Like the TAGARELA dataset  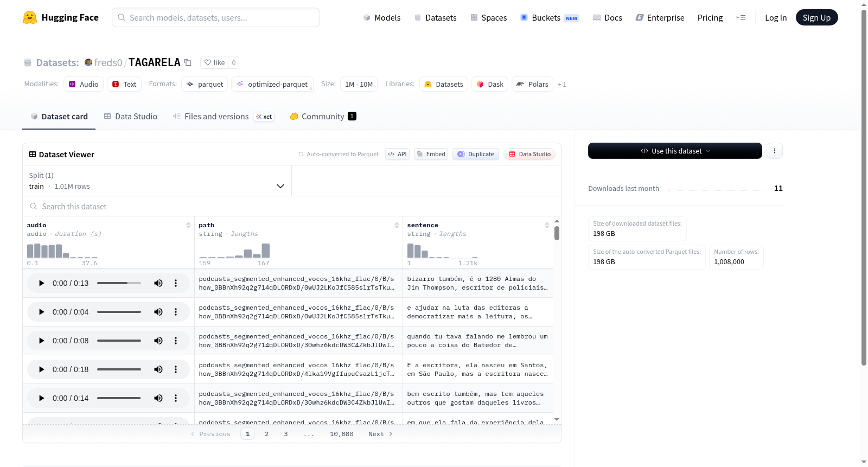coord(215,62)
